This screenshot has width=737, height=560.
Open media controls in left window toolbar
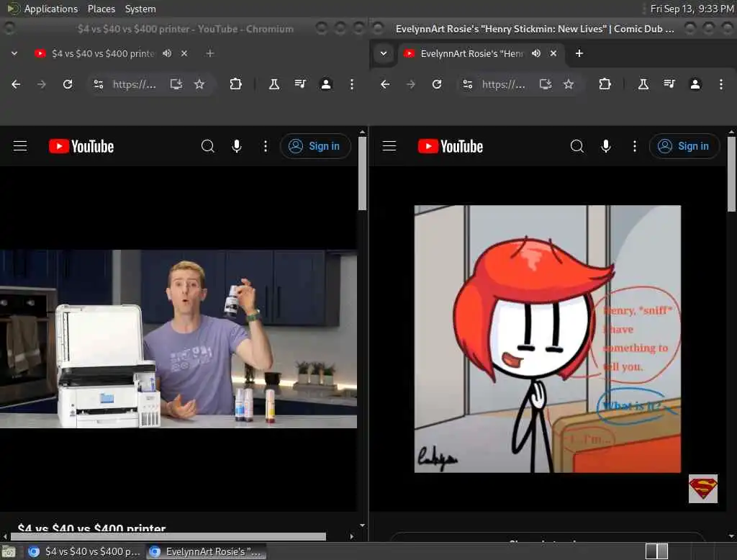coord(300,84)
